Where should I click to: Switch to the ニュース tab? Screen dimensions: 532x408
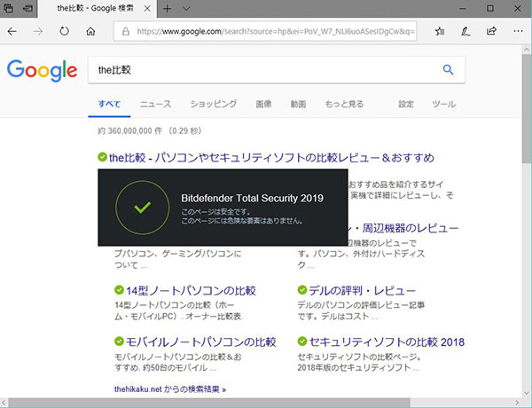[155, 104]
